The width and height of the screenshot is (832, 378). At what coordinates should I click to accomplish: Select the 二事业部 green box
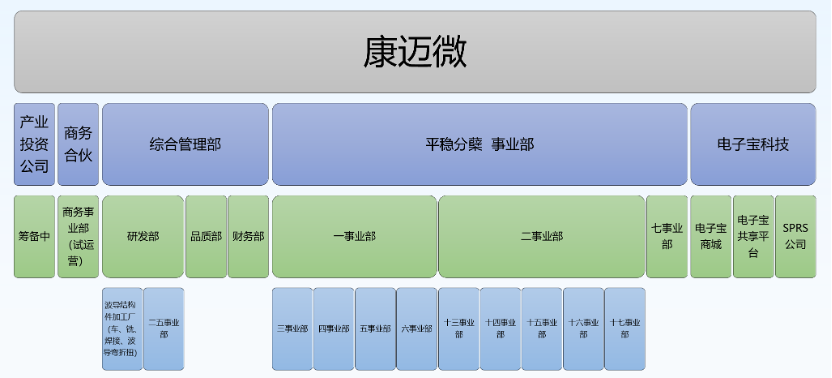(542, 237)
